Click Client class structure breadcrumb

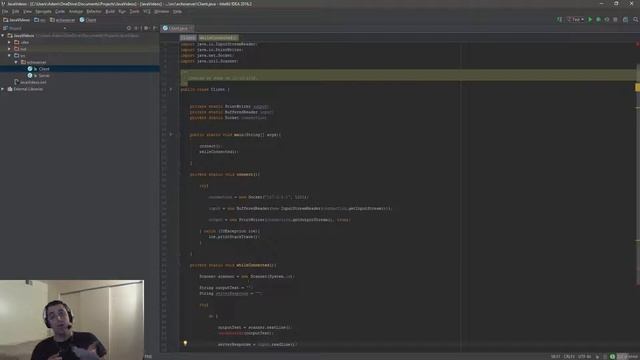[188, 38]
